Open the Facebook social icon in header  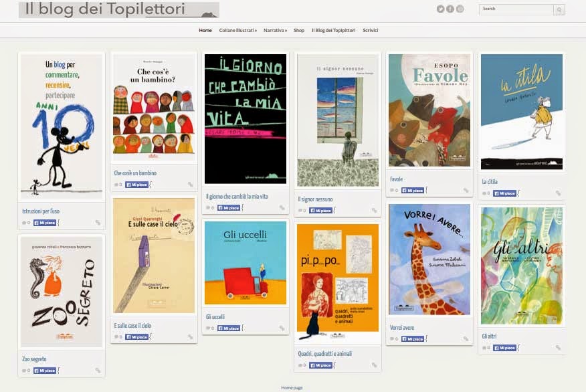[450, 9]
